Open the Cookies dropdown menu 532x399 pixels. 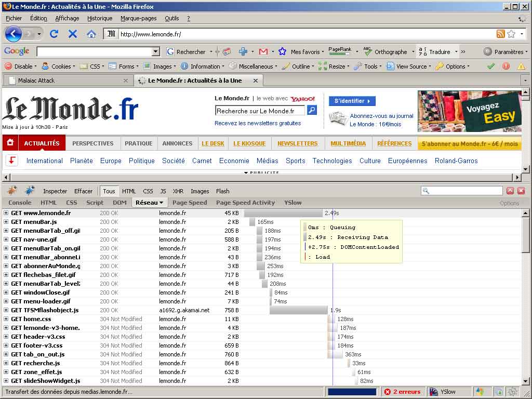pos(58,66)
